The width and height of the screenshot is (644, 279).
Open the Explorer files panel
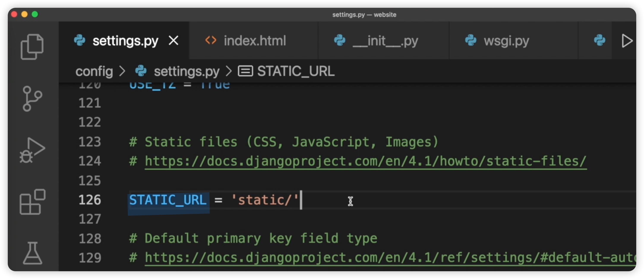point(32,47)
